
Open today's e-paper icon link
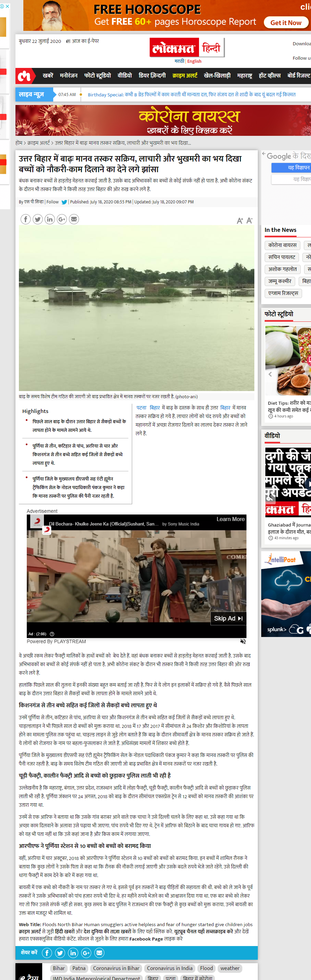[x=82, y=41]
